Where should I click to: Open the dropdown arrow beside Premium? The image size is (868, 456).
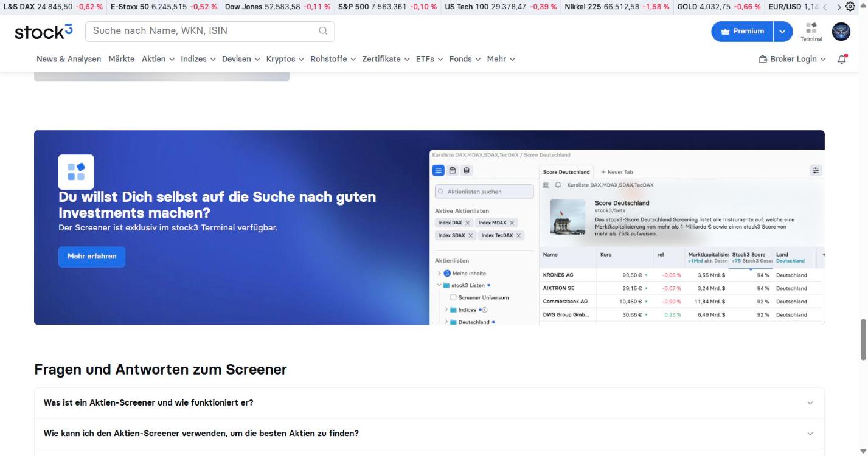point(783,32)
